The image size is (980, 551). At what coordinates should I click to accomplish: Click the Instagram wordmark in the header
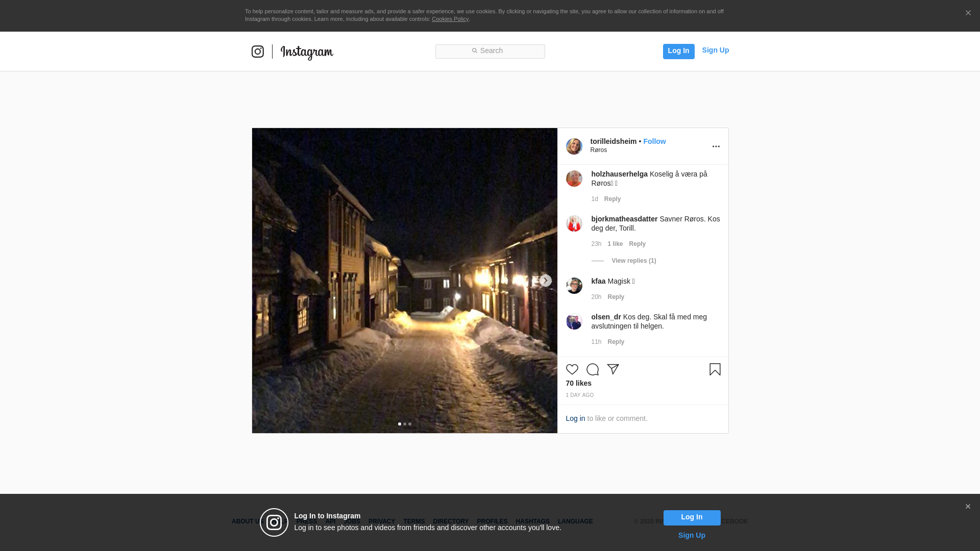point(307,53)
